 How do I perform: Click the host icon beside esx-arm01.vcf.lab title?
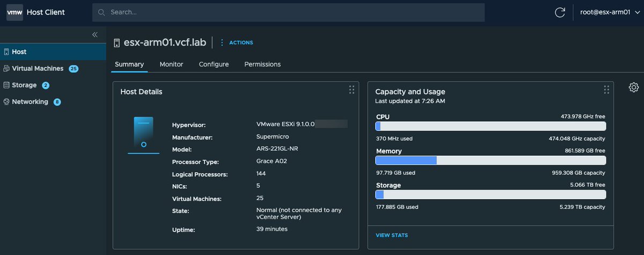(x=117, y=42)
